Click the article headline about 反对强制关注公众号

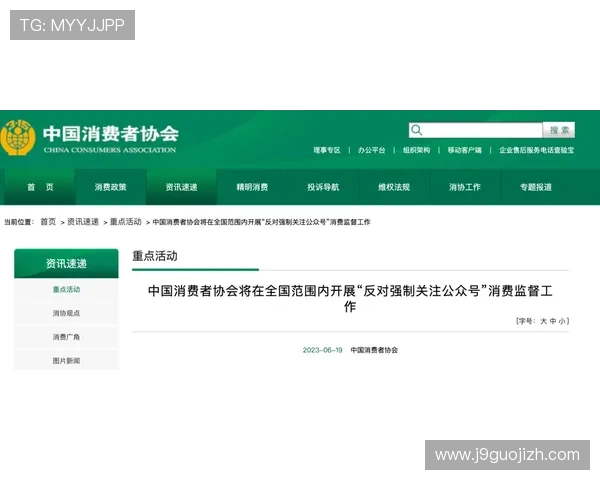350,299
